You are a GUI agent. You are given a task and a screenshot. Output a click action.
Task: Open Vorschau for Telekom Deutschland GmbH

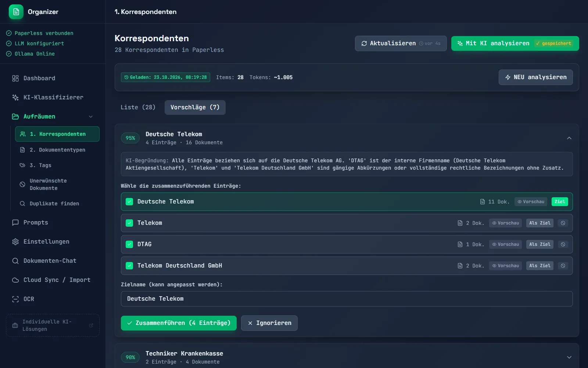pos(505,266)
